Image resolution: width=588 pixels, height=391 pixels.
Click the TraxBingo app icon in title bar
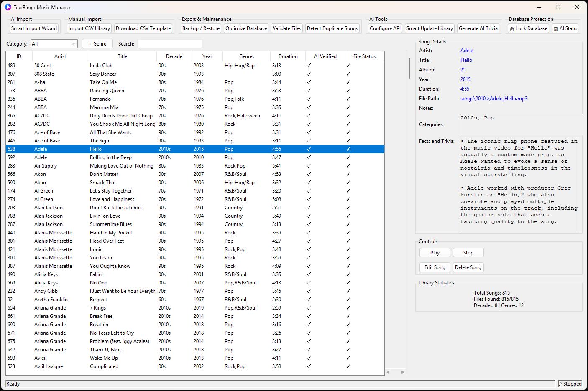[x=8, y=7]
